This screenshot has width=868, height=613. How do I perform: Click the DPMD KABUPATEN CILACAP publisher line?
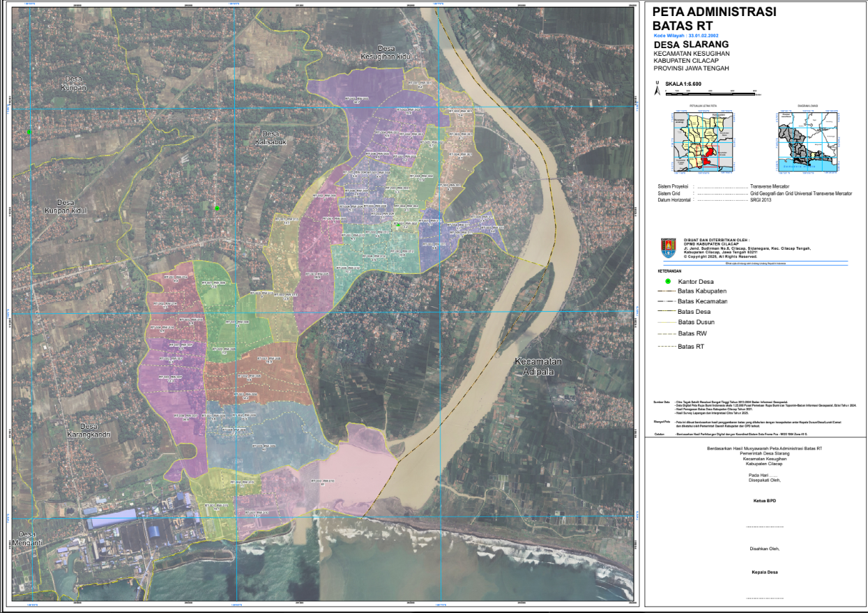tap(712, 243)
